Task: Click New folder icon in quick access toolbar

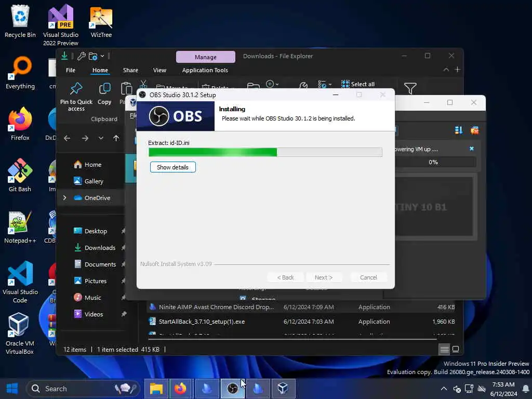Action: point(93,56)
